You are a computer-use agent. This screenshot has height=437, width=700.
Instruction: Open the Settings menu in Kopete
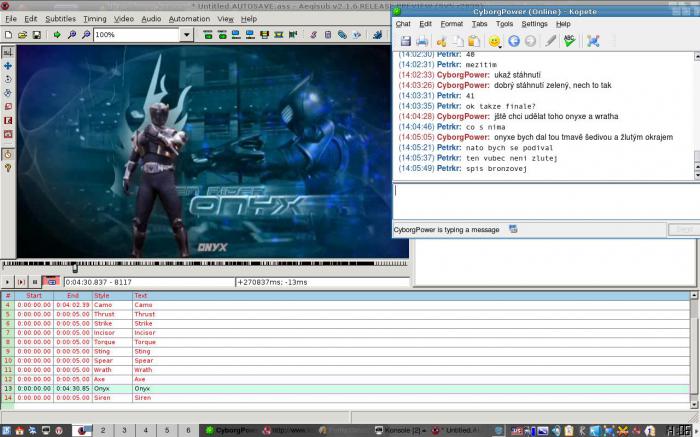tap(534, 24)
